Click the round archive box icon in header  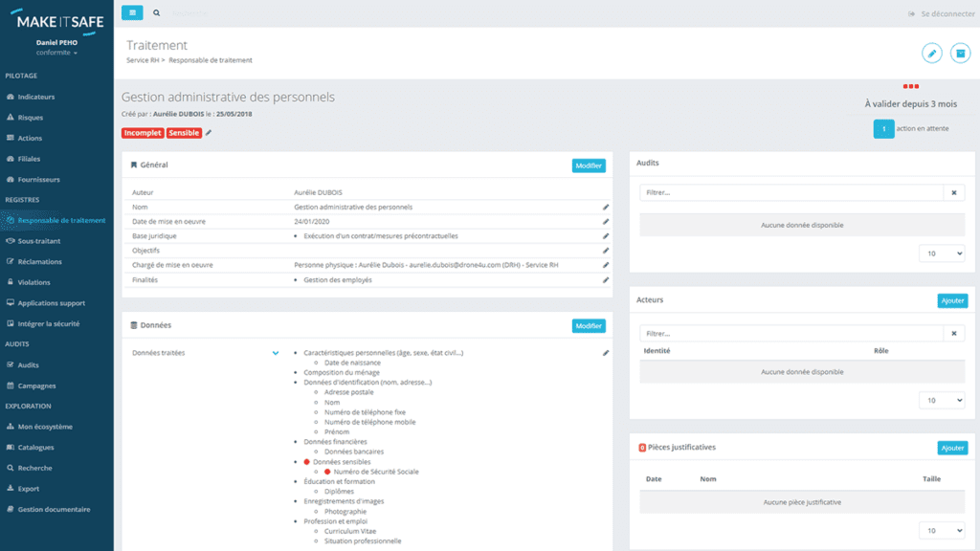click(x=960, y=54)
